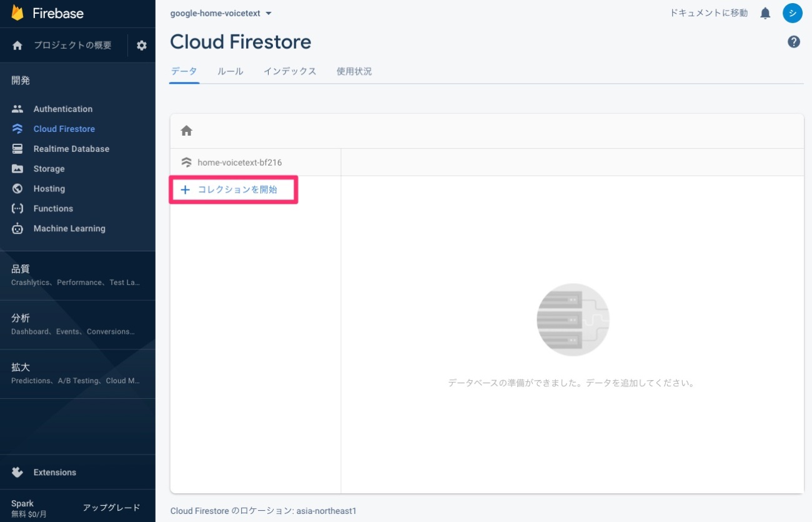Open the notifications bell
This screenshot has height=522, width=812.
765,13
